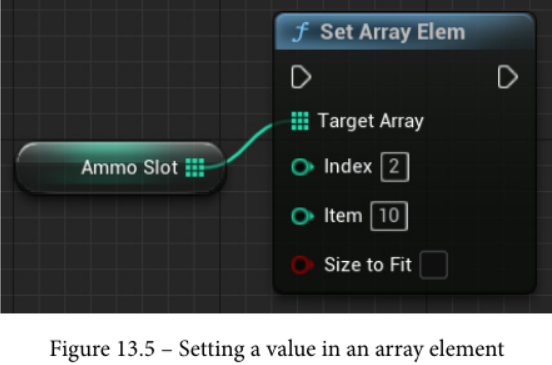Click the Index label on the node
The image size is (552, 365).
click(x=348, y=166)
